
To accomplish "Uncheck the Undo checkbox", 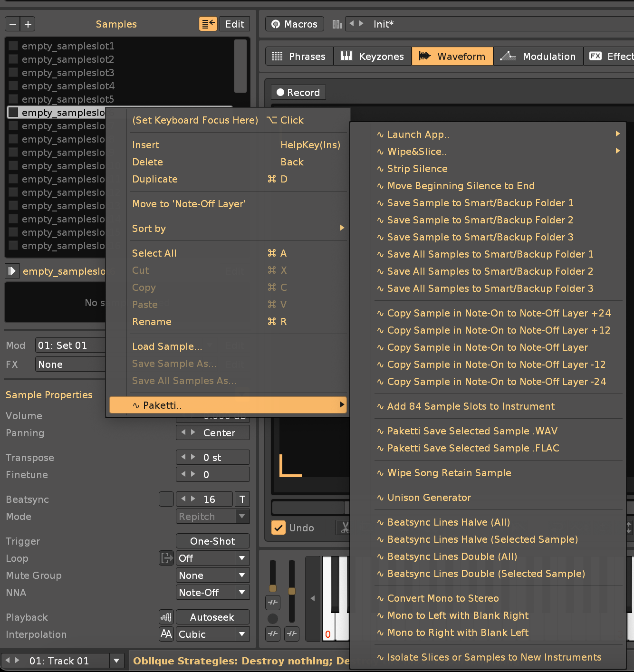I will click(279, 528).
